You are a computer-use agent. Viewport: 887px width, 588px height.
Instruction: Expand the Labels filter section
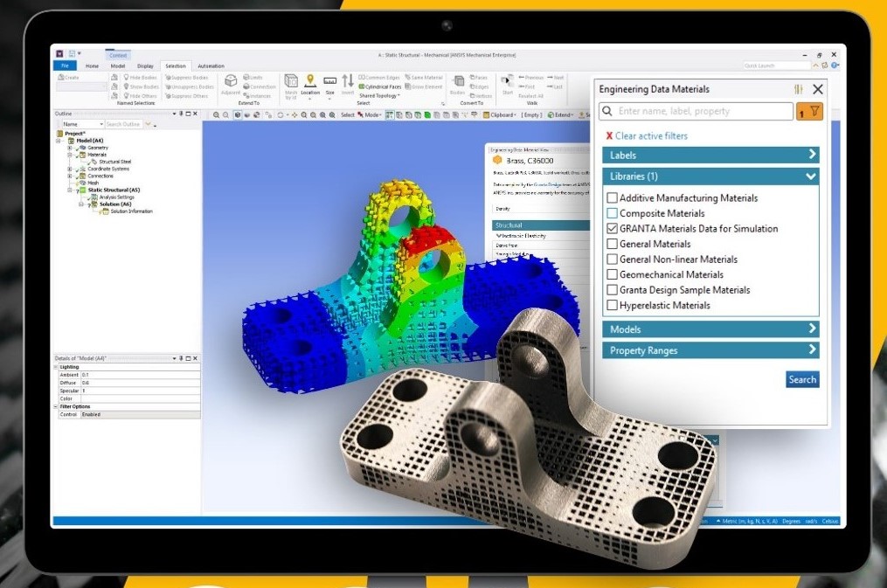click(x=710, y=155)
